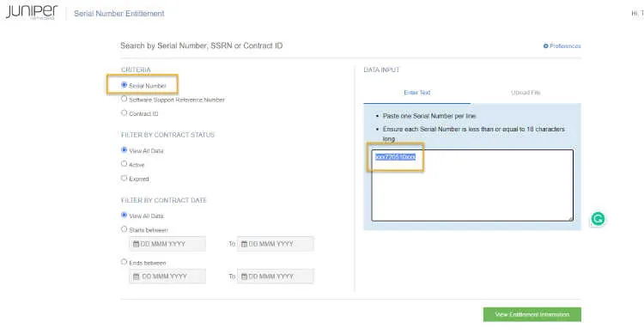
Task: Click inside the serial number text area
Action: [472, 185]
